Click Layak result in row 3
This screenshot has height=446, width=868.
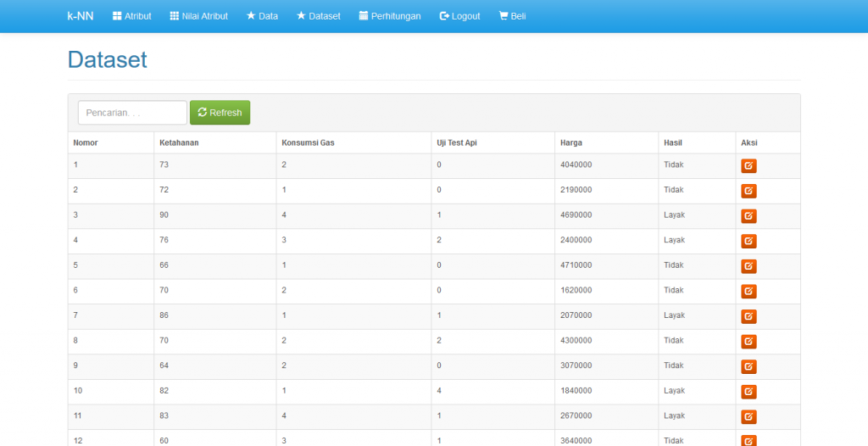click(674, 215)
